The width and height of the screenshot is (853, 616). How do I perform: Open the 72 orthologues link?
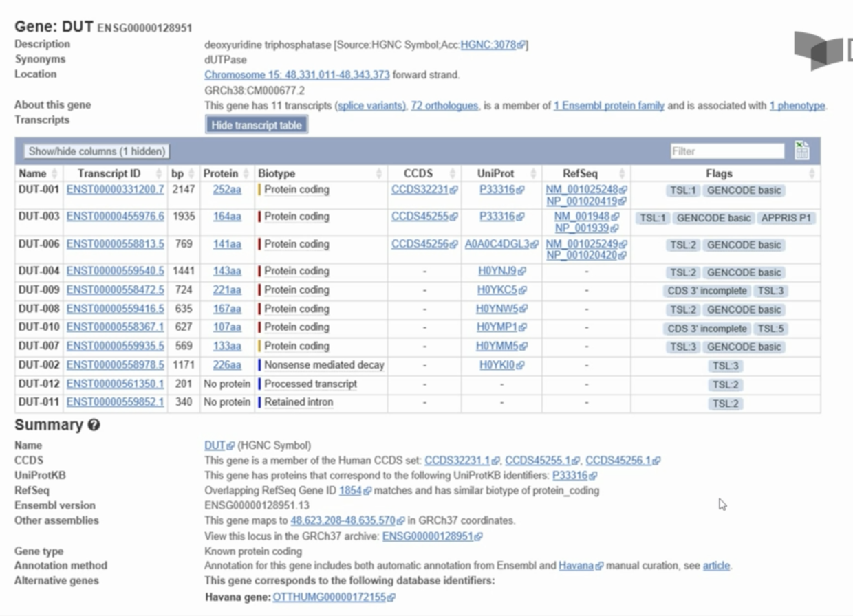pyautogui.click(x=444, y=106)
